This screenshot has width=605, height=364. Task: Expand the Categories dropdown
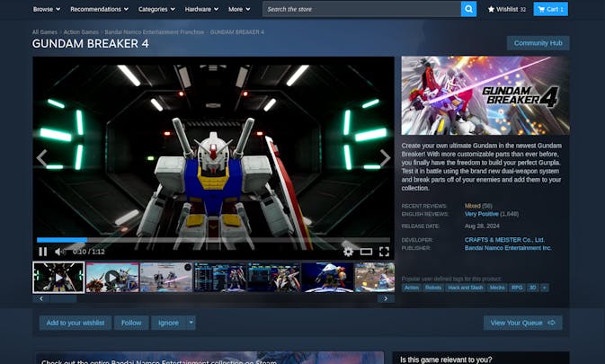point(156,9)
